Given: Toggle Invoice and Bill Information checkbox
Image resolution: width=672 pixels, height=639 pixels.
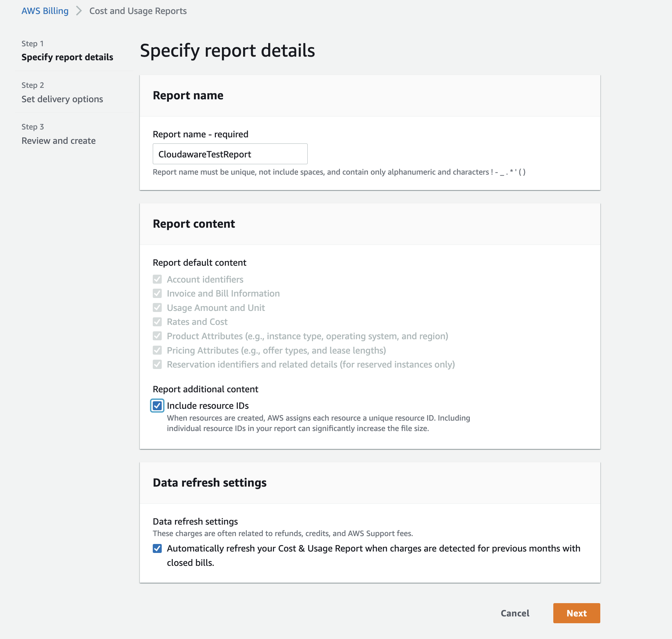Looking at the screenshot, I should (x=157, y=293).
